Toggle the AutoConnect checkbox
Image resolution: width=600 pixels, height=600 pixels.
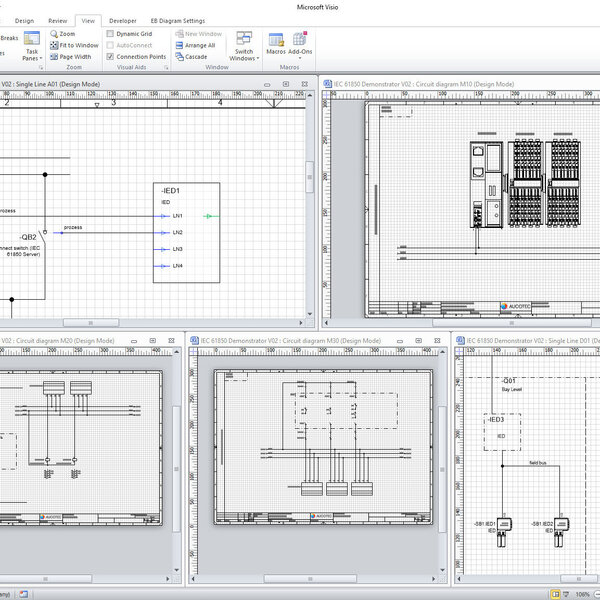tap(111, 45)
